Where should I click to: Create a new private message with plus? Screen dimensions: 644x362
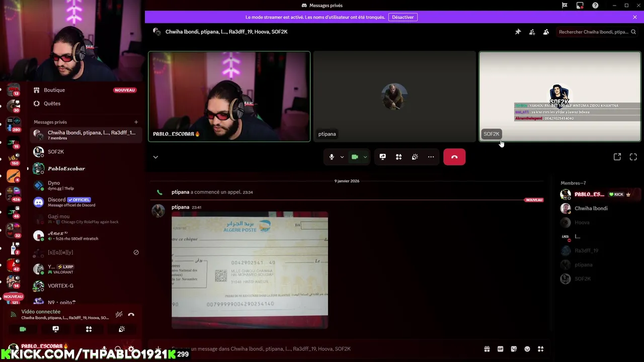pyautogui.click(x=136, y=122)
